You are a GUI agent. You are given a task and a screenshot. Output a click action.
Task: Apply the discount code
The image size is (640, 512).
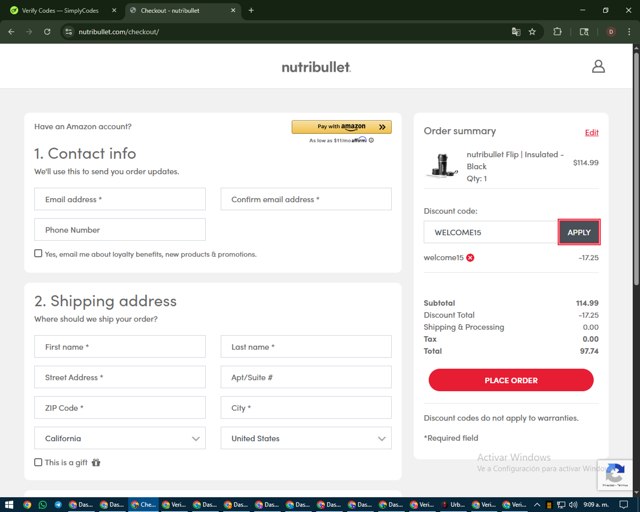[x=579, y=232]
